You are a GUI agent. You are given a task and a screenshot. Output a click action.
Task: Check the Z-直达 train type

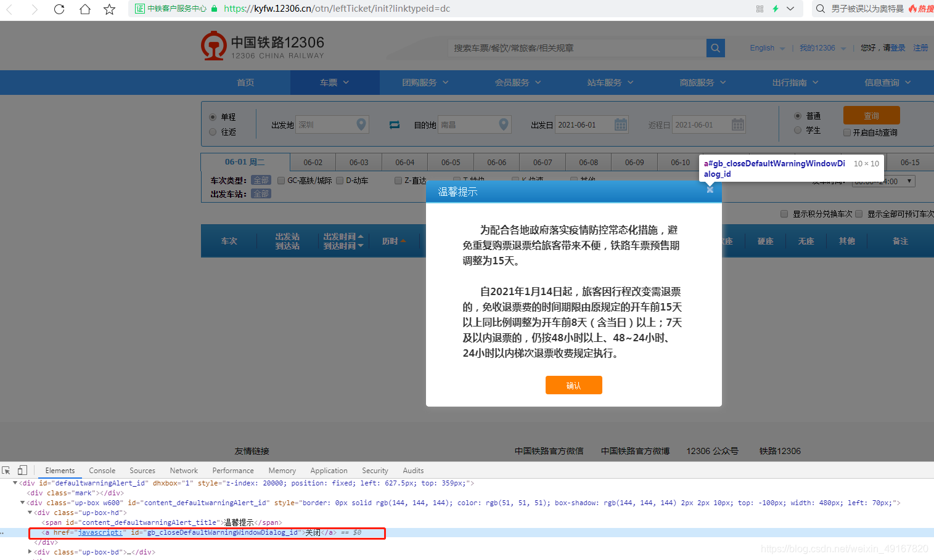(398, 181)
